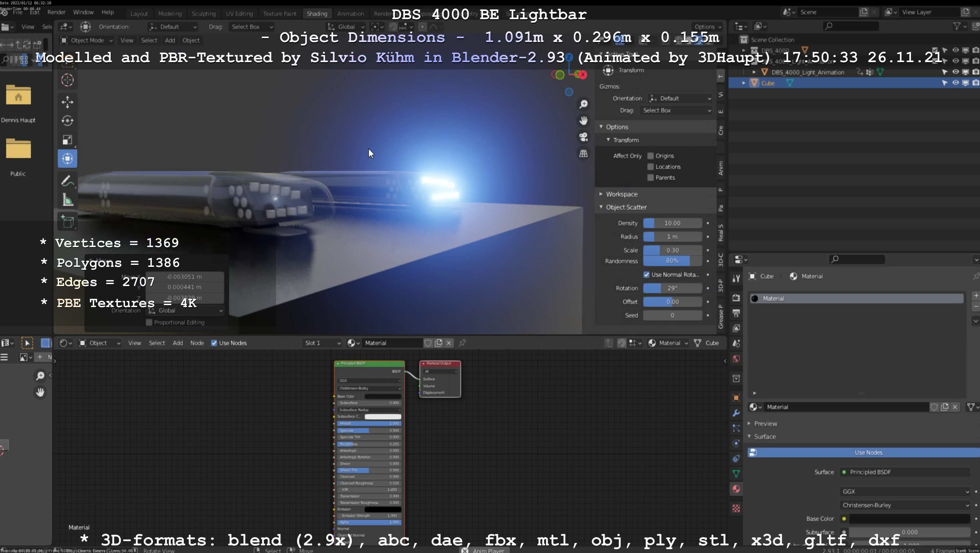Click the node editor zoom magnifier icon
Screen dimensions: 980x553
pyautogui.click(x=40, y=376)
